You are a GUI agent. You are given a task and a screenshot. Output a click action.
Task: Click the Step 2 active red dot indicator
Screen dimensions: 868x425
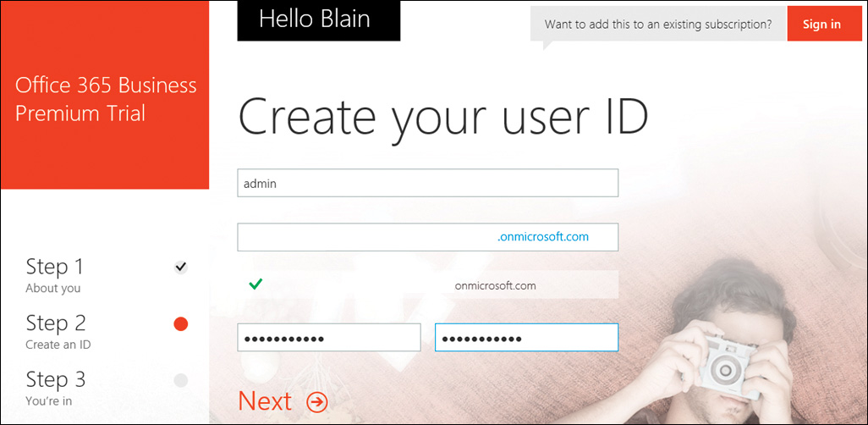point(180,324)
